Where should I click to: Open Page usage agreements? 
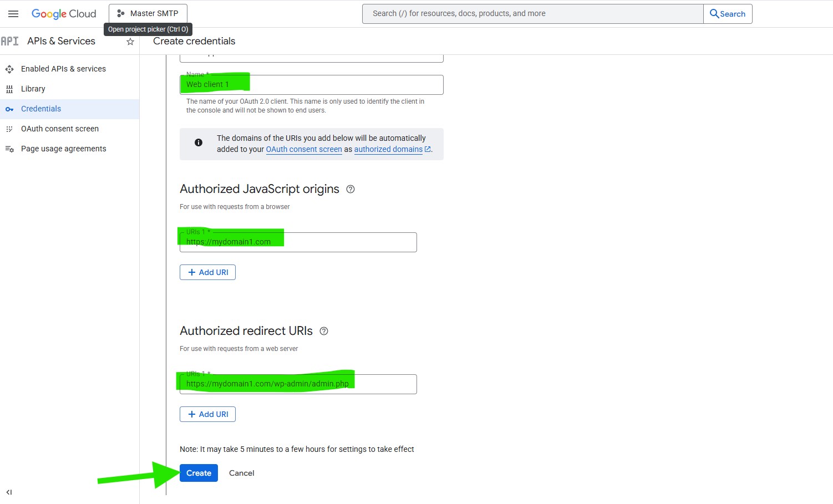pos(64,149)
